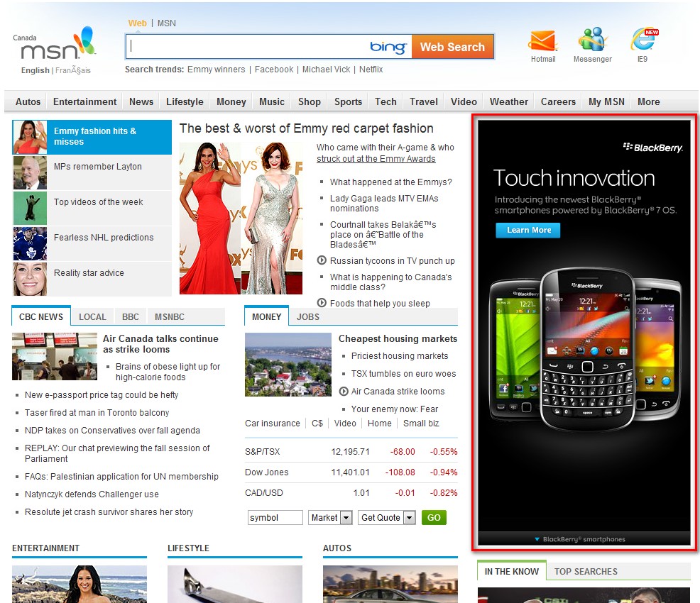This screenshot has height=603, width=700.
Task: Open the S&P/TSX index quote
Action: [263, 452]
